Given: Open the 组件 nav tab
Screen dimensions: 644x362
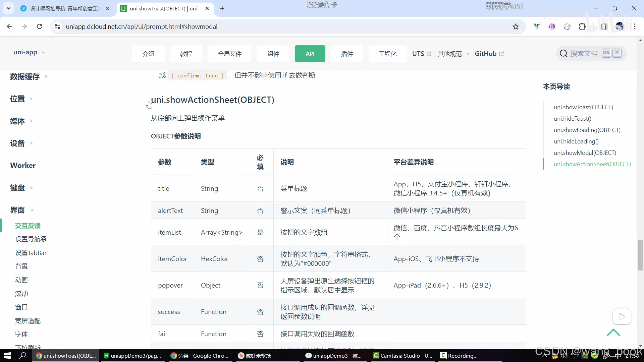Looking at the screenshot, I should pos(273,54).
